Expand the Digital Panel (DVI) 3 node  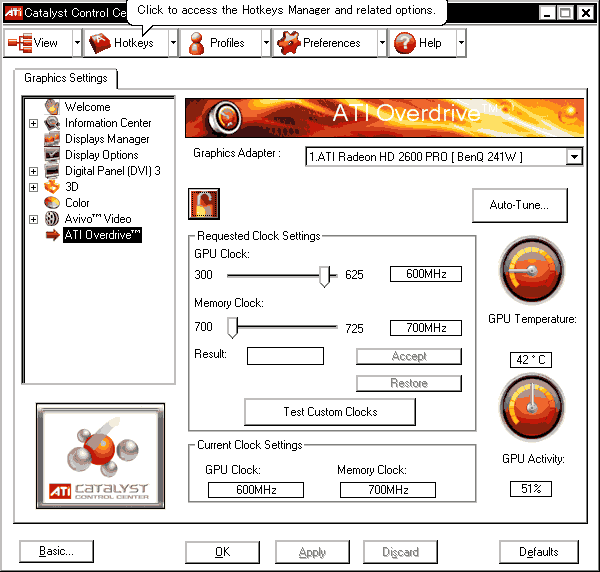click(33, 171)
